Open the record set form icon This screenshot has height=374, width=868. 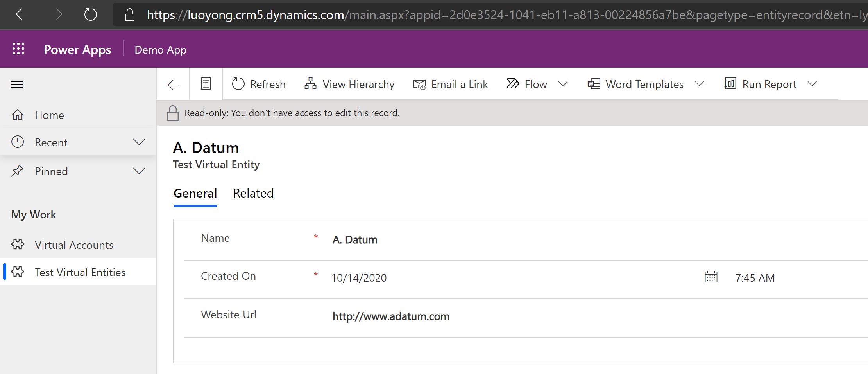tap(206, 84)
